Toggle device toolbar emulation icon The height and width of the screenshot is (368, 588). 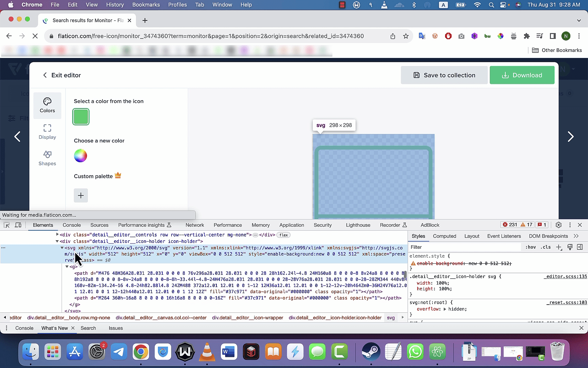(x=18, y=225)
